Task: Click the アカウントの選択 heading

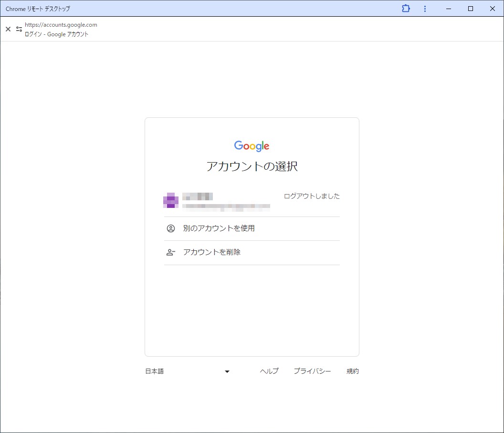Action: coord(252,166)
